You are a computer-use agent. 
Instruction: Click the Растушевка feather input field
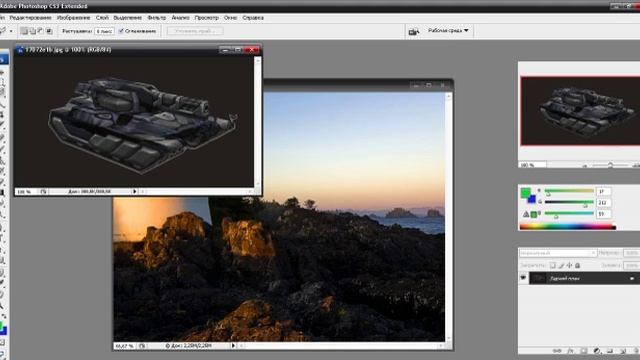pyautogui.click(x=104, y=31)
